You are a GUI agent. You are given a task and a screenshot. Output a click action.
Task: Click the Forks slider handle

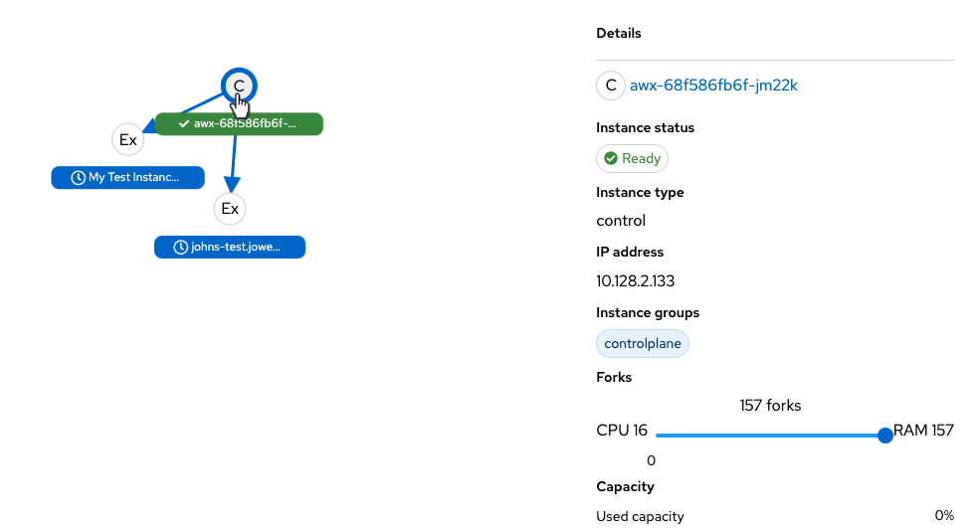(885, 435)
